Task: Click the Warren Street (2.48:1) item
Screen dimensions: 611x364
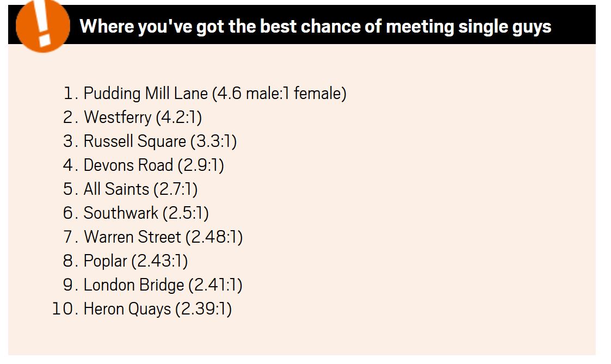Action: (163, 237)
